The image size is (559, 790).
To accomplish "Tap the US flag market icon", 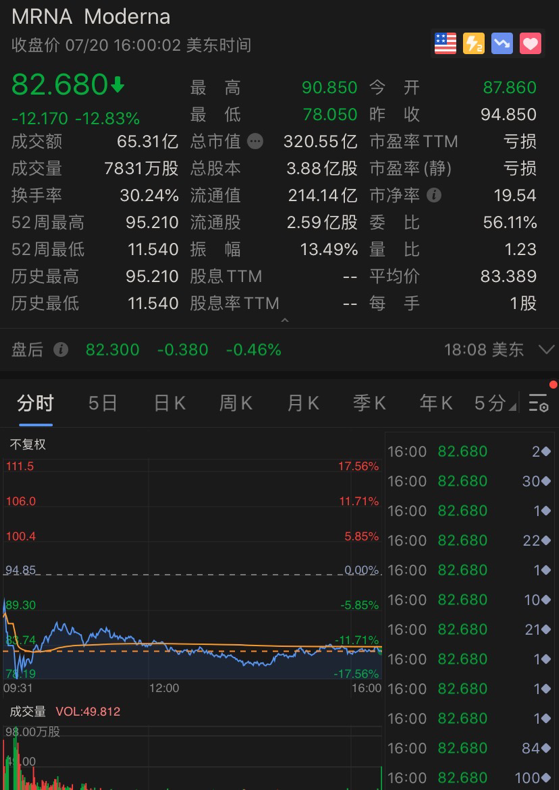I will pos(446,44).
